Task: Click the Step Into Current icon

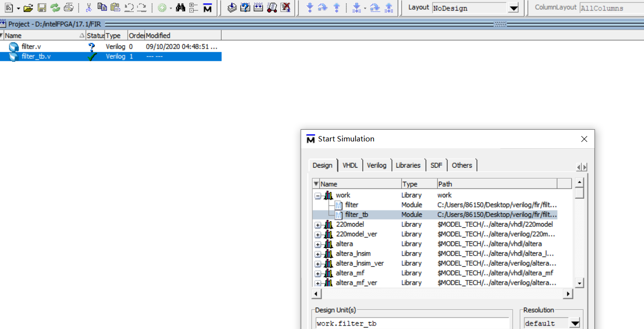Action: point(356,8)
